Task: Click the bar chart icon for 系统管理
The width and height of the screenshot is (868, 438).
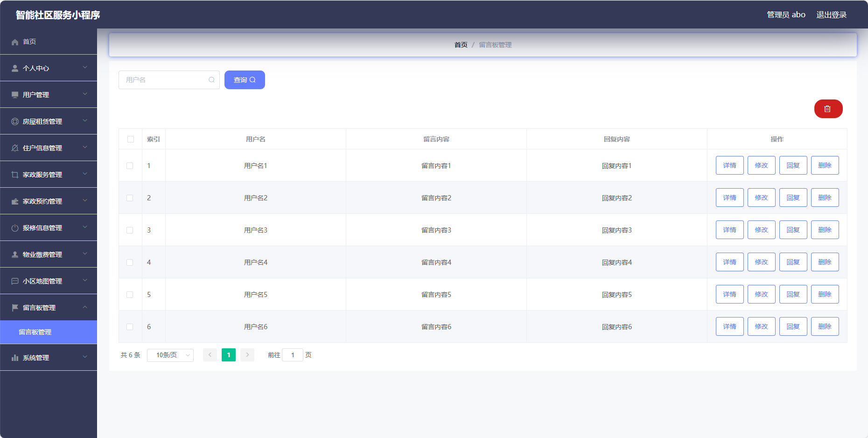Action: point(15,358)
